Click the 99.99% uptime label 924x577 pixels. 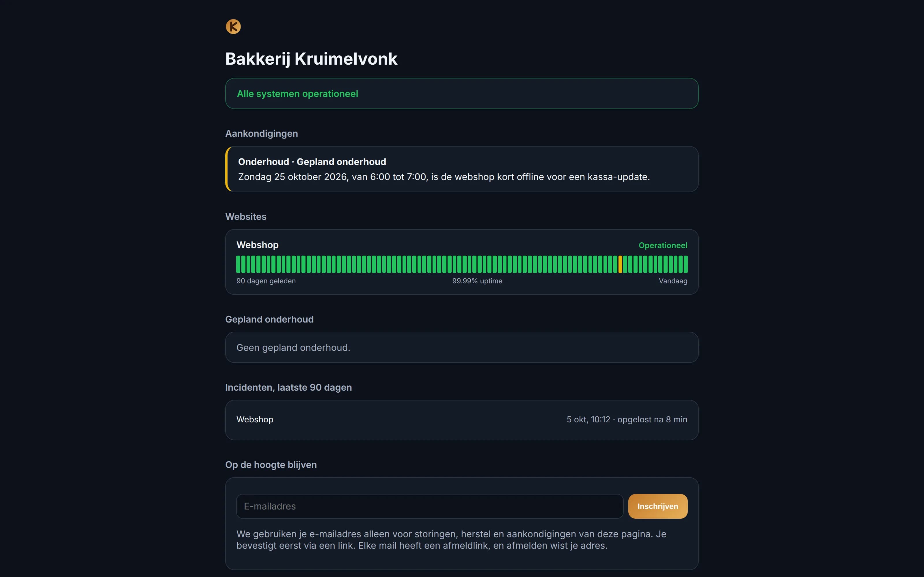(477, 281)
